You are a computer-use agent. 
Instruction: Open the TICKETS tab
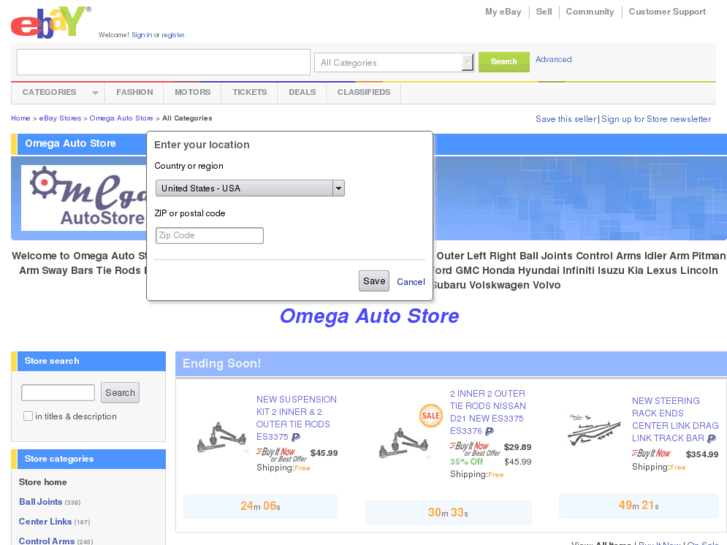(x=249, y=92)
